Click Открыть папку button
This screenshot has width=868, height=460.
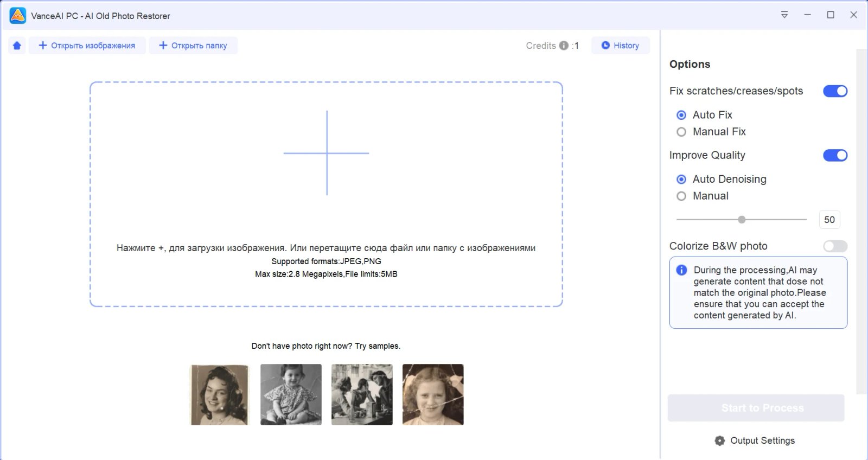click(x=193, y=46)
